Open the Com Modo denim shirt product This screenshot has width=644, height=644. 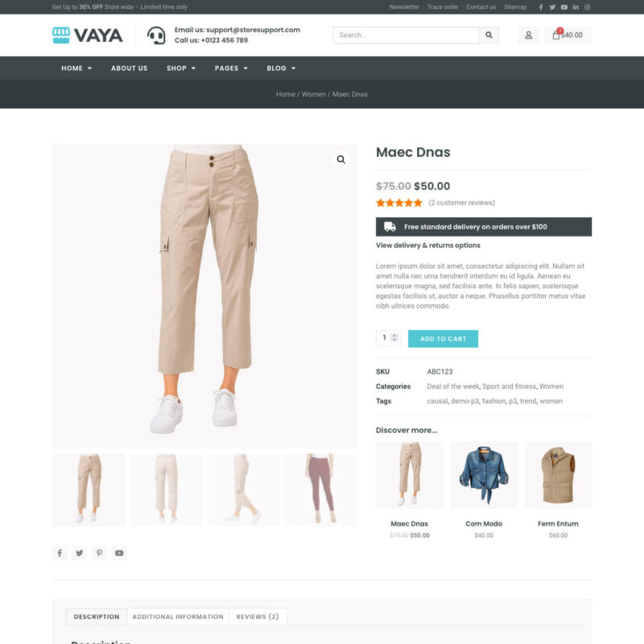484,476
